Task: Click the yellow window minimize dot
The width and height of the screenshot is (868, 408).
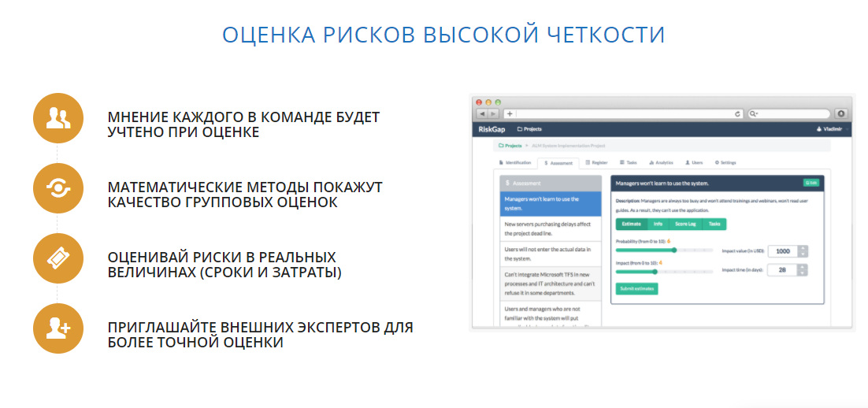Action: click(489, 102)
